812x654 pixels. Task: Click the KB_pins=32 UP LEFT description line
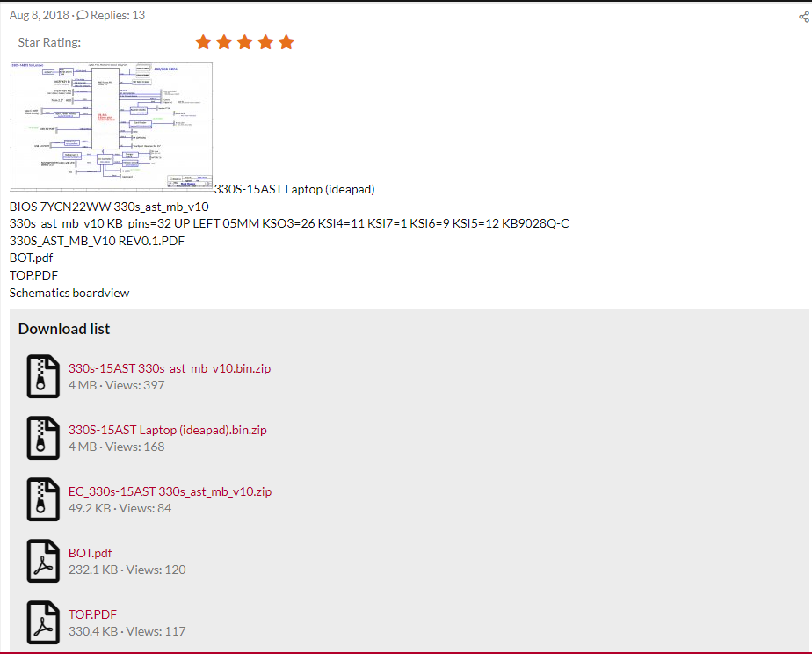click(289, 223)
